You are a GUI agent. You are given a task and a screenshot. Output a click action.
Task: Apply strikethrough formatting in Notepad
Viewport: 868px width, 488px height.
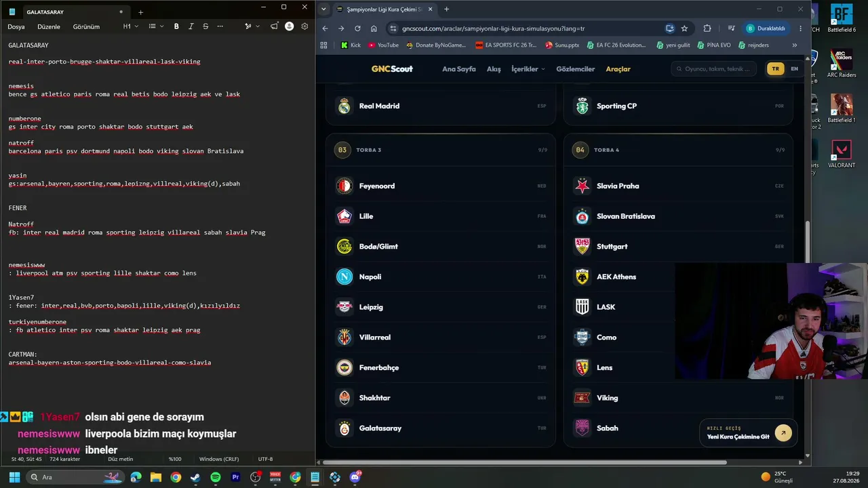click(205, 26)
